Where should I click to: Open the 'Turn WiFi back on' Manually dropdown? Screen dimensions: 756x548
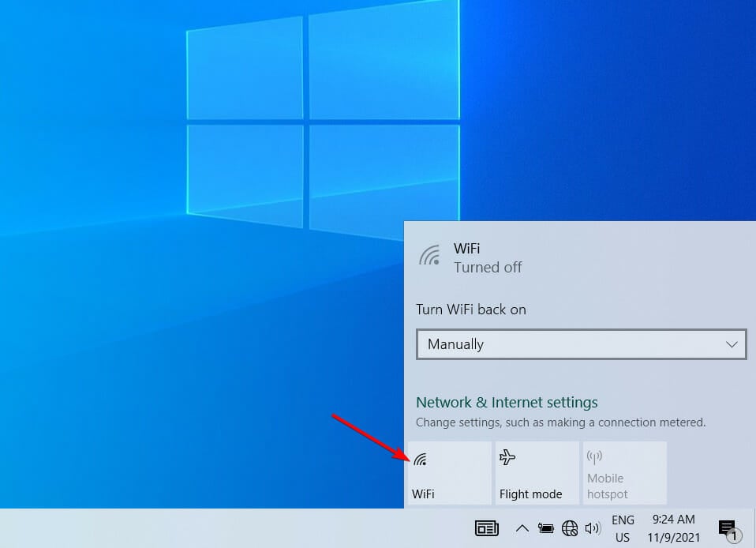point(582,344)
